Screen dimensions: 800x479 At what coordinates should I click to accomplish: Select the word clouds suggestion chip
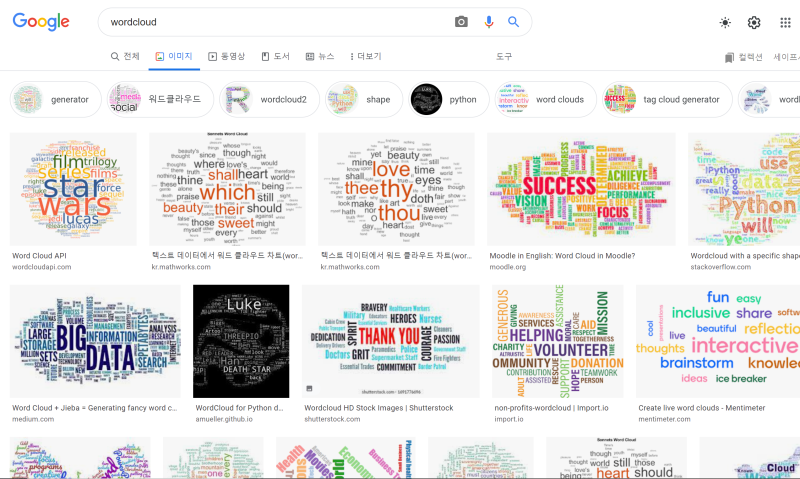click(545, 99)
